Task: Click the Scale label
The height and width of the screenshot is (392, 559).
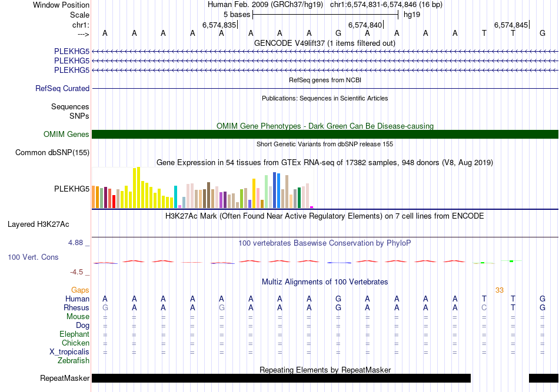Action: (80, 15)
